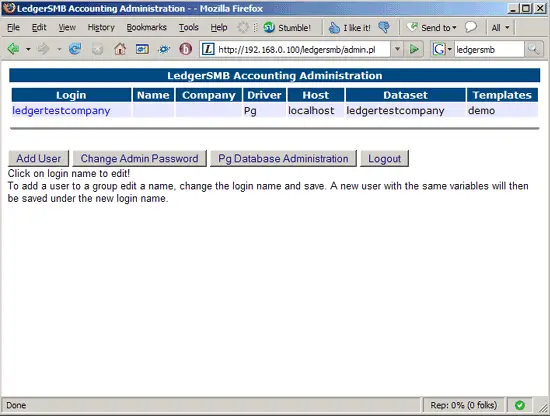Click the thumbs-up 'I like it!' button
The image size is (550, 416).
tap(349, 27)
